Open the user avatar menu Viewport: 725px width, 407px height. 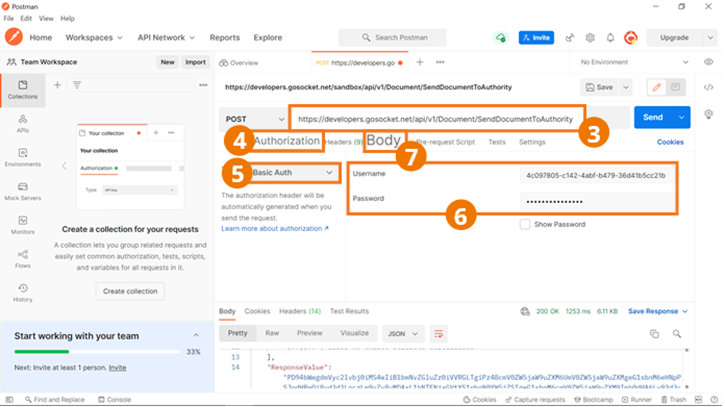[x=631, y=37]
